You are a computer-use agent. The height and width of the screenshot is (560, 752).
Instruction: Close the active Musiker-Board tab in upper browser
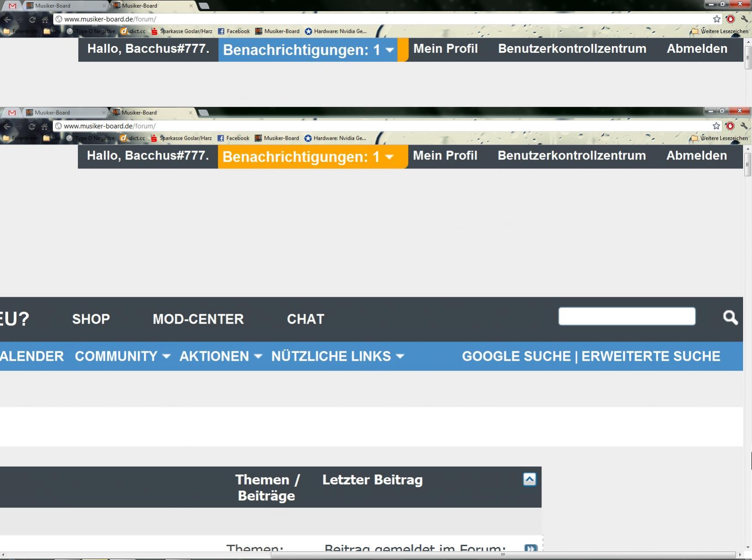[x=191, y=6]
